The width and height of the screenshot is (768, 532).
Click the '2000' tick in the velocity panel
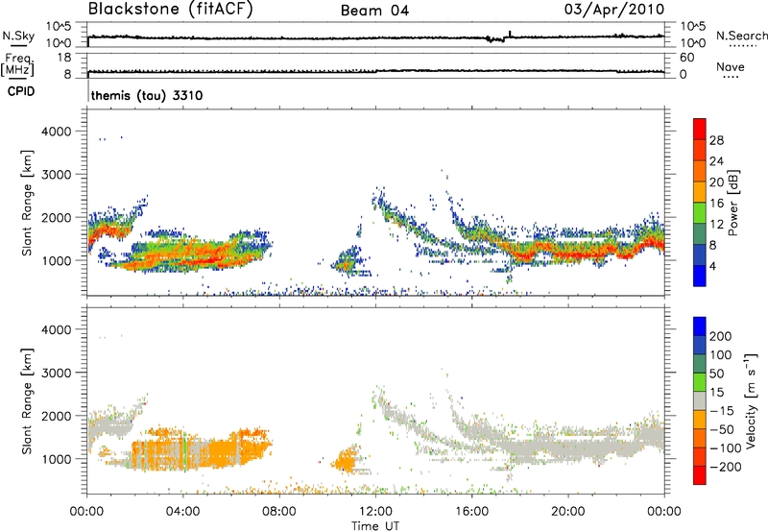(x=56, y=417)
